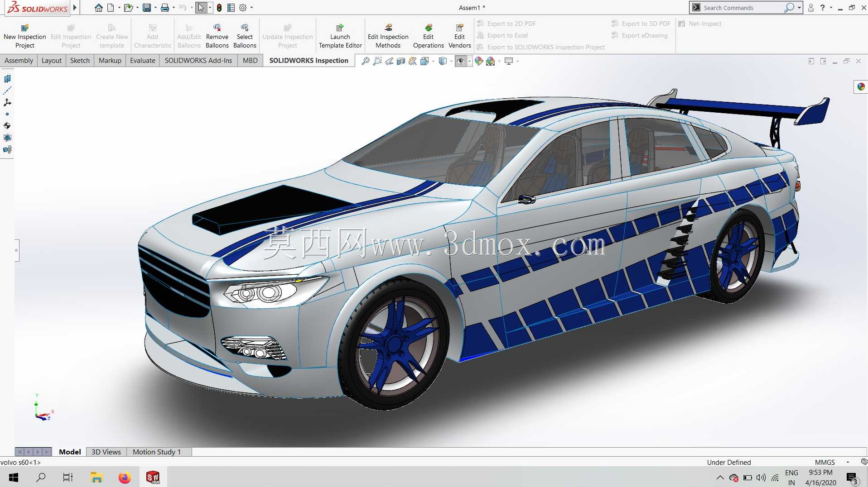Activate the Select cursor tool

[201, 8]
